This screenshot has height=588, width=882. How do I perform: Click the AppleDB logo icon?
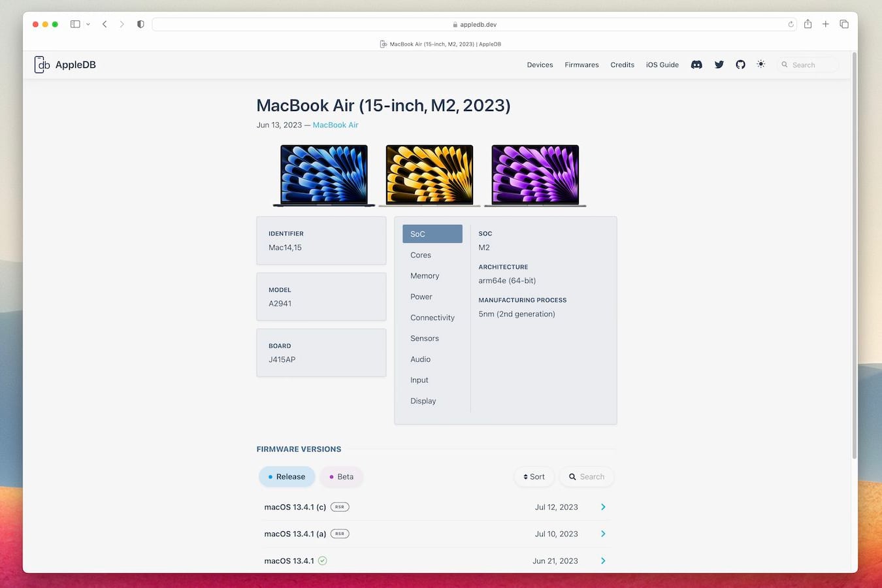[42, 64]
